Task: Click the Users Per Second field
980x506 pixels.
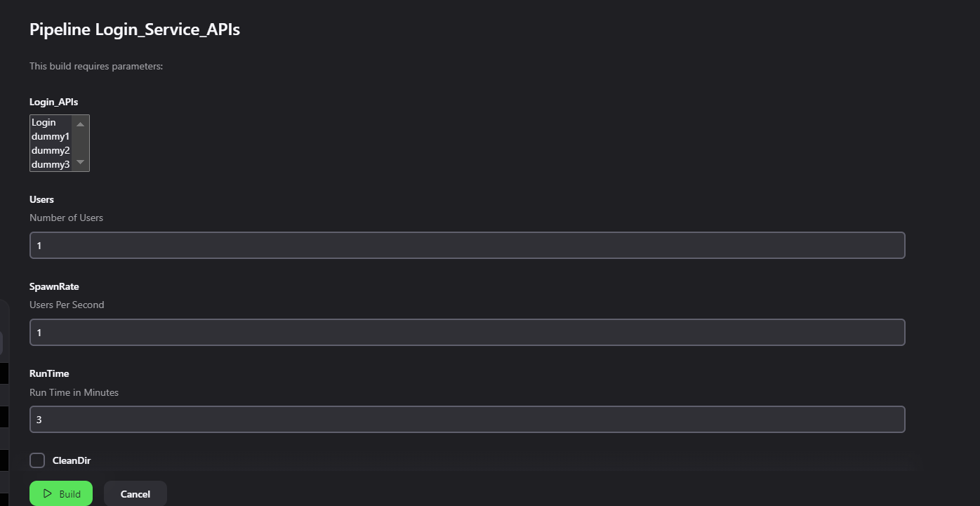Action: pos(467,333)
